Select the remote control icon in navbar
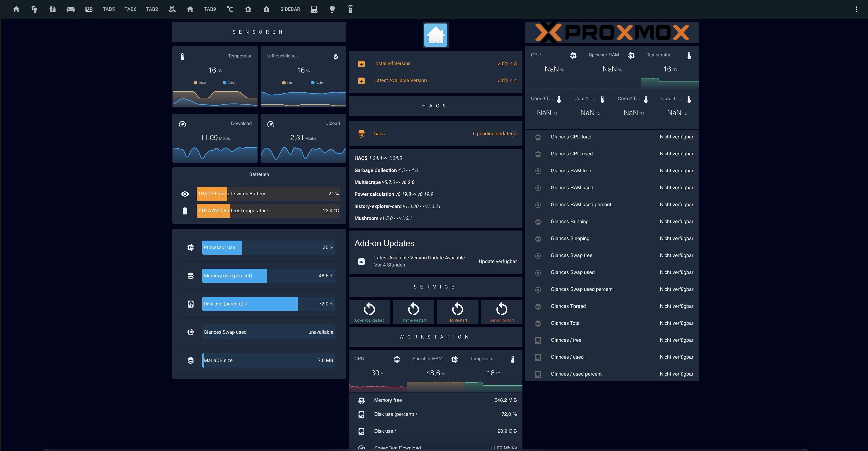The width and height of the screenshot is (868, 451). click(350, 9)
